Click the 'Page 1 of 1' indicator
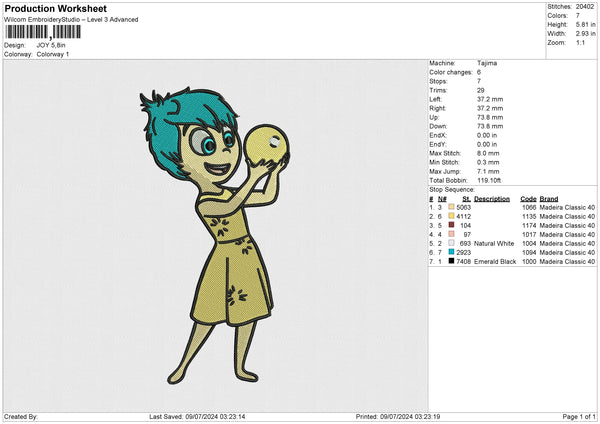The width and height of the screenshot is (600, 424). coord(579,416)
